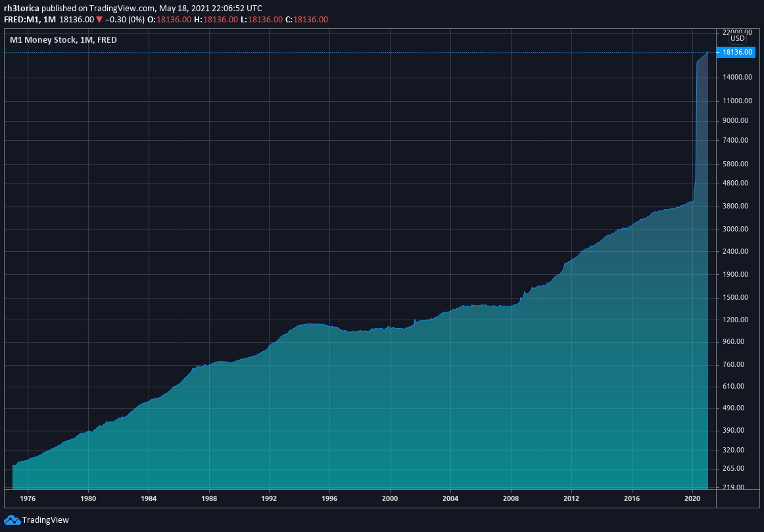This screenshot has height=532, width=764.
Task: Click the 18136.00 current price label
Action: click(736, 52)
